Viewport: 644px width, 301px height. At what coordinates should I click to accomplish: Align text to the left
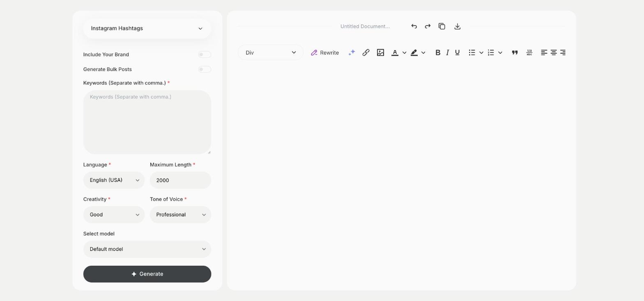(x=544, y=53)
